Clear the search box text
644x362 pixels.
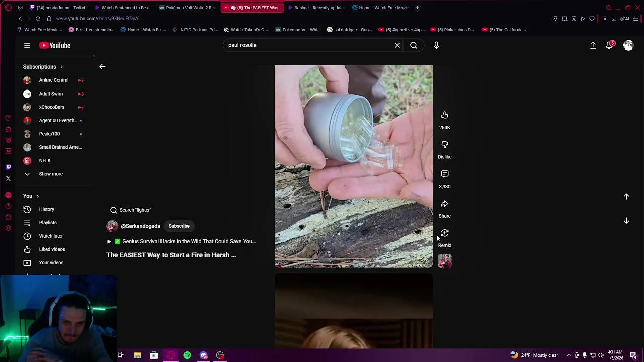(x=397, y=45)
